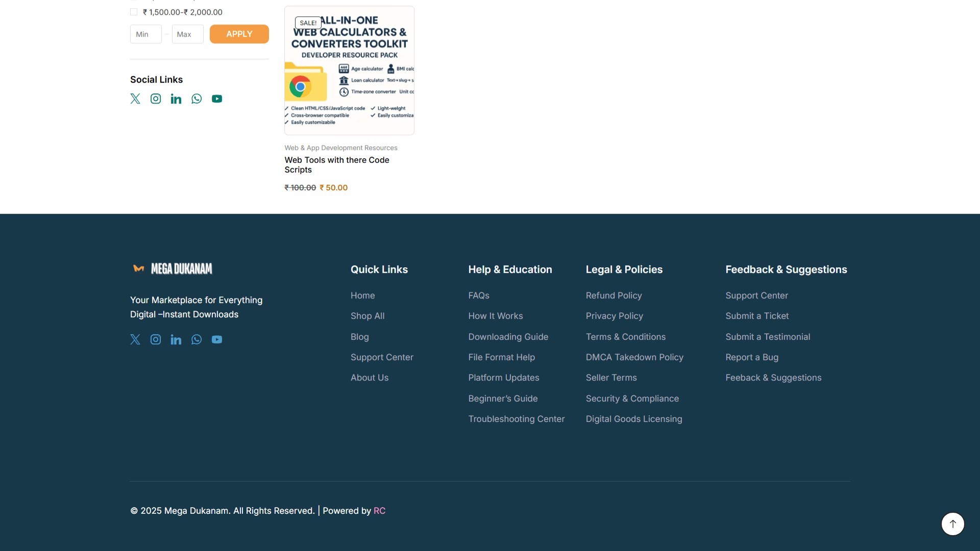Open X (Twitter) icon in sidebar Social Links
The image size is (980, 551).
[135, 99]
